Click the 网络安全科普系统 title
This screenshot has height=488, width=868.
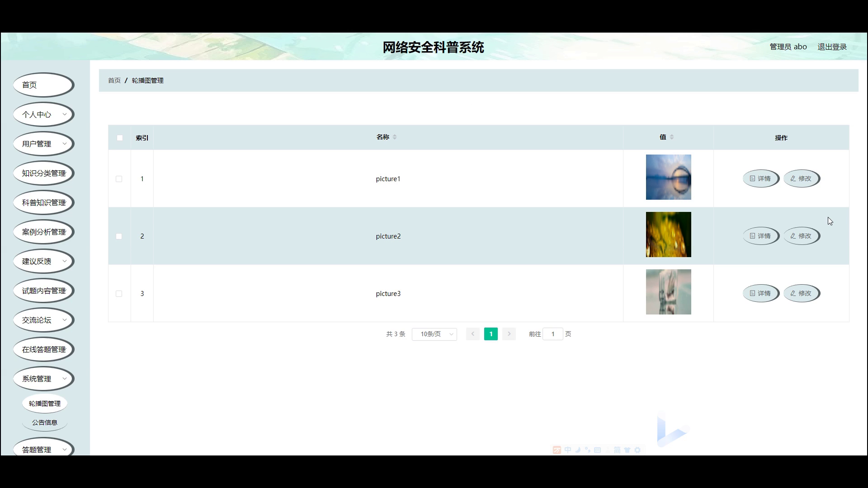click(433, 47)
